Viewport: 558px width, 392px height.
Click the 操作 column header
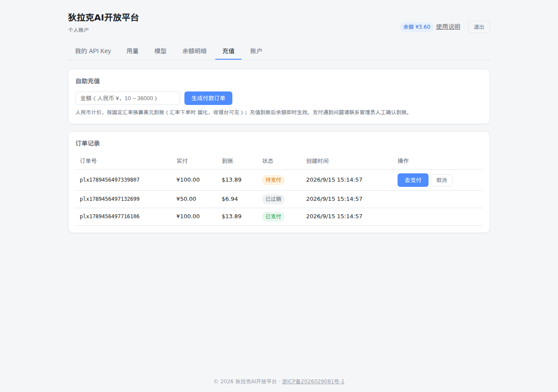coord(403,161)
